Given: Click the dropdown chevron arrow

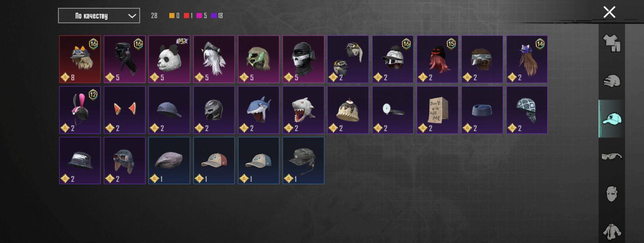Looking at the screenshot, I should (x=132, y=16).
